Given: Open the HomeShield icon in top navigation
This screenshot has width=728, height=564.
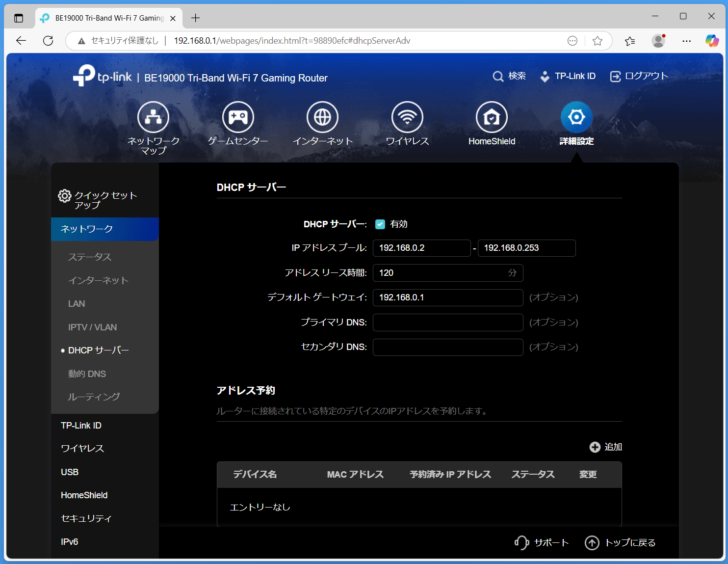Looking at the screenshot, I should (x=492, y=117).
